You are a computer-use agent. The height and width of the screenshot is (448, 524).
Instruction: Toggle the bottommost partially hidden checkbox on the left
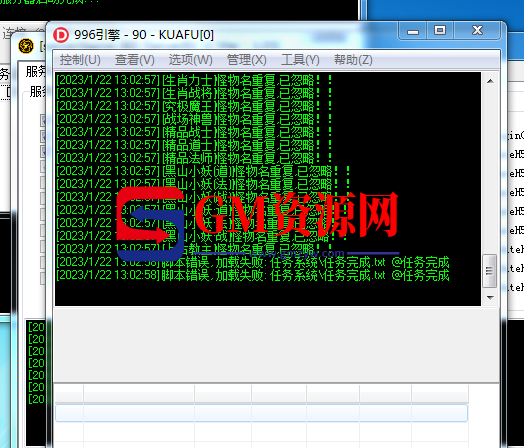(43, 278)
